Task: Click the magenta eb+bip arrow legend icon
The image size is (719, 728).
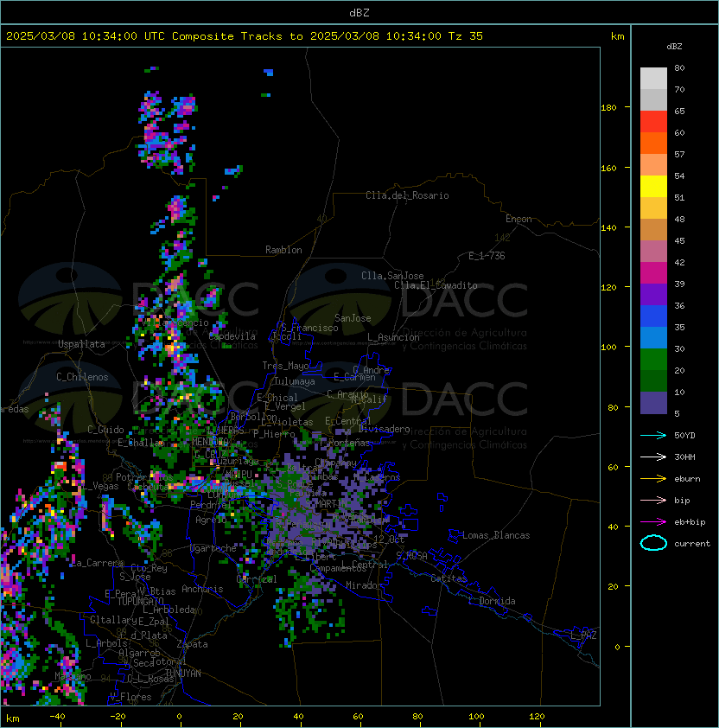Action: point(653,522)
